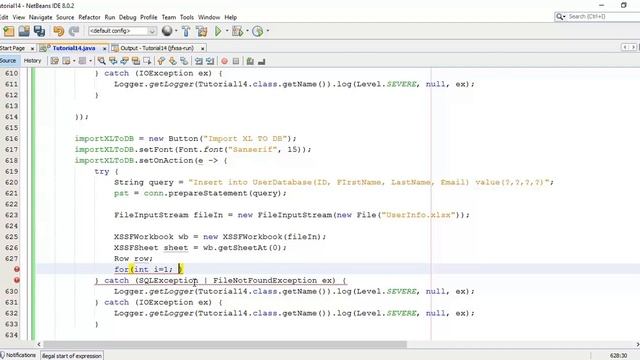Toggle Rectangular Selection icon
The width and height of the screenshot is (640, 360).
tap(147, 61)
